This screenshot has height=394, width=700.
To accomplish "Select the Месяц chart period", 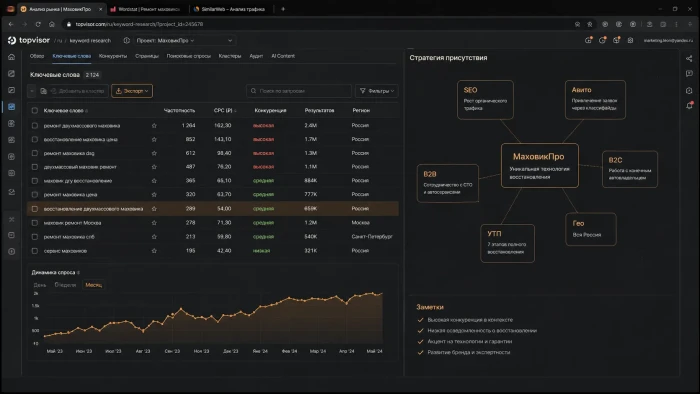I will (94, 285).
